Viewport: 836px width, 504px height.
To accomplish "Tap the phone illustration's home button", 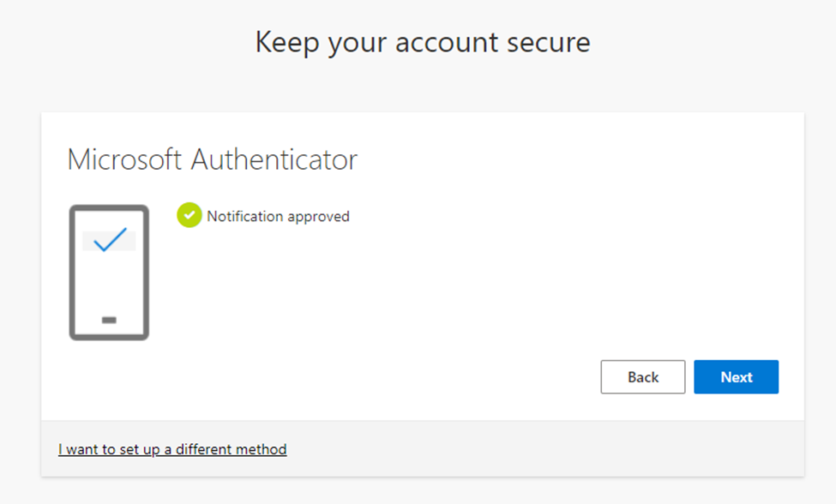I will [x=109, y=320].
